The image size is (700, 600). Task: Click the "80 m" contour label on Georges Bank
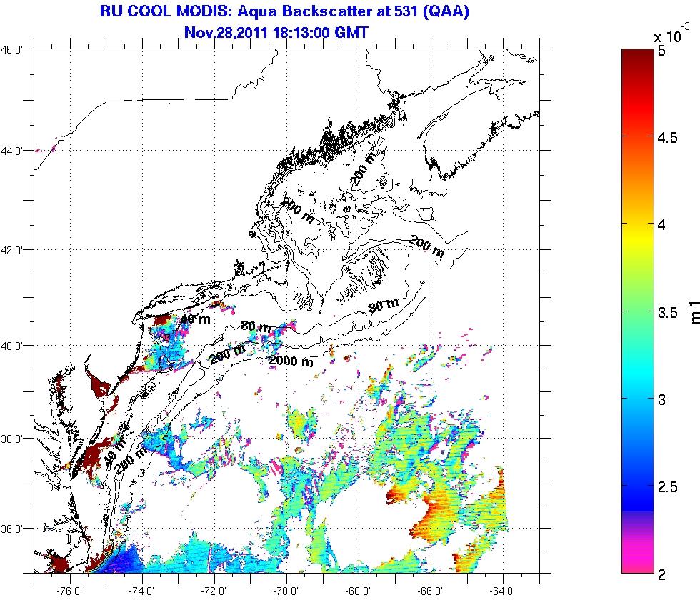tap(384, 306)
